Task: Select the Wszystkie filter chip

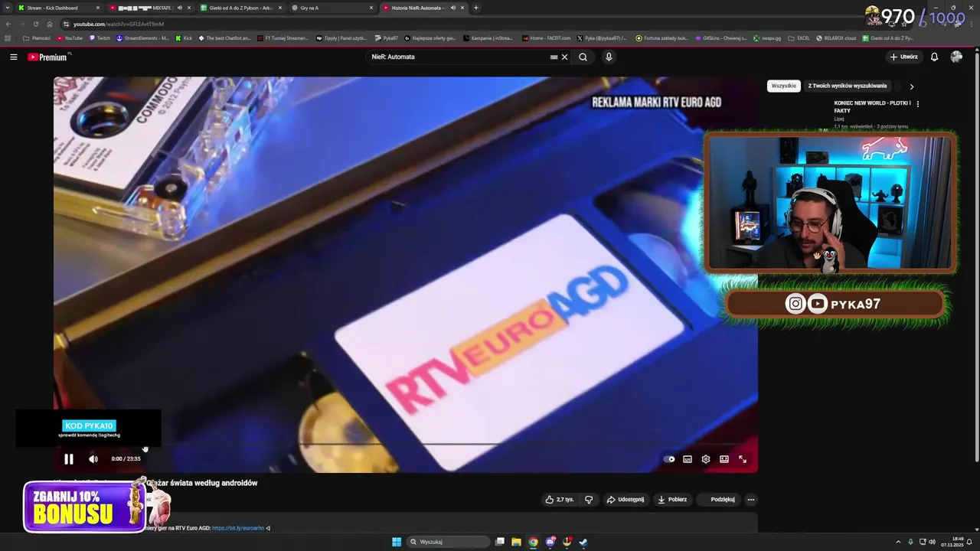Action: (783, 86)
